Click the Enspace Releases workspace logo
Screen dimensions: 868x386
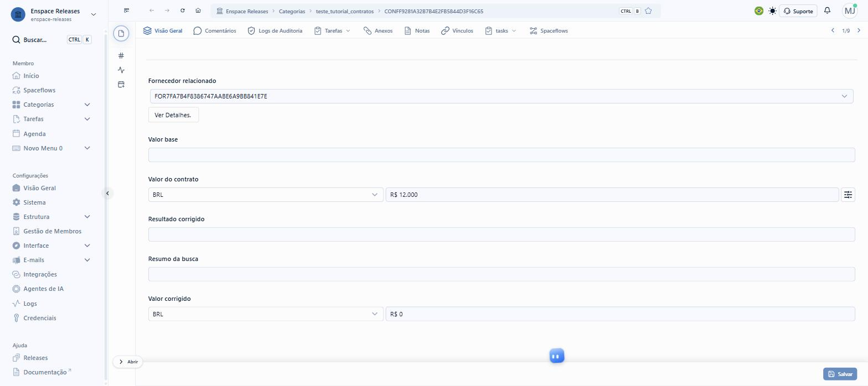(18, 14)
